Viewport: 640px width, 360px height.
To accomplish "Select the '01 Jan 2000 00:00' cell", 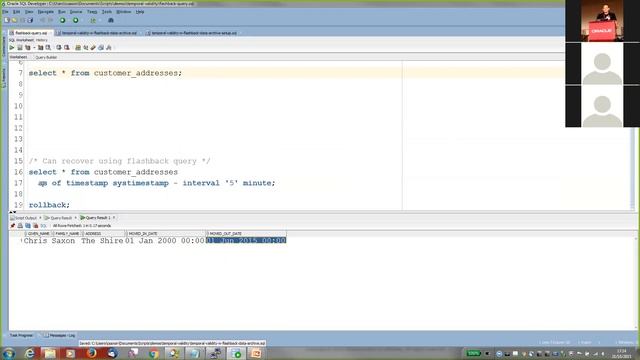I will [x=164, y=241].
